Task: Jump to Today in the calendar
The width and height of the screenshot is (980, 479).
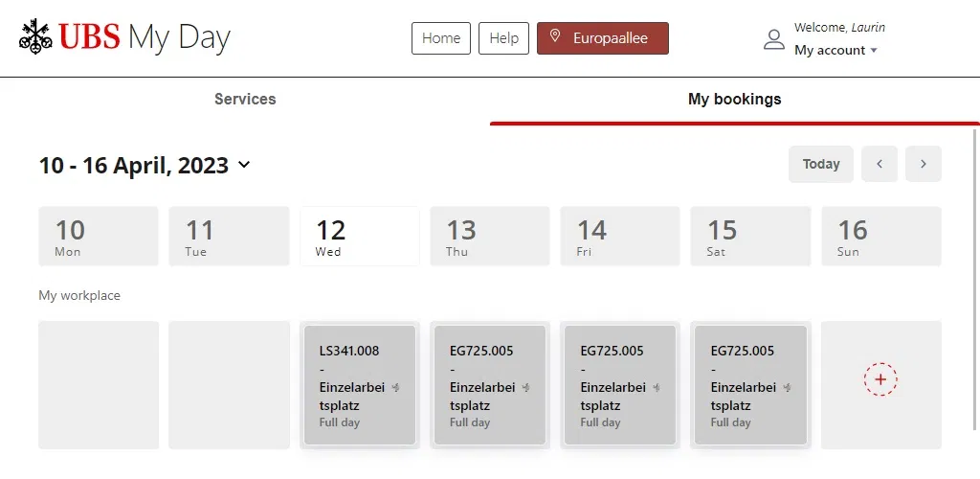Action: click(x=820, y=164)
